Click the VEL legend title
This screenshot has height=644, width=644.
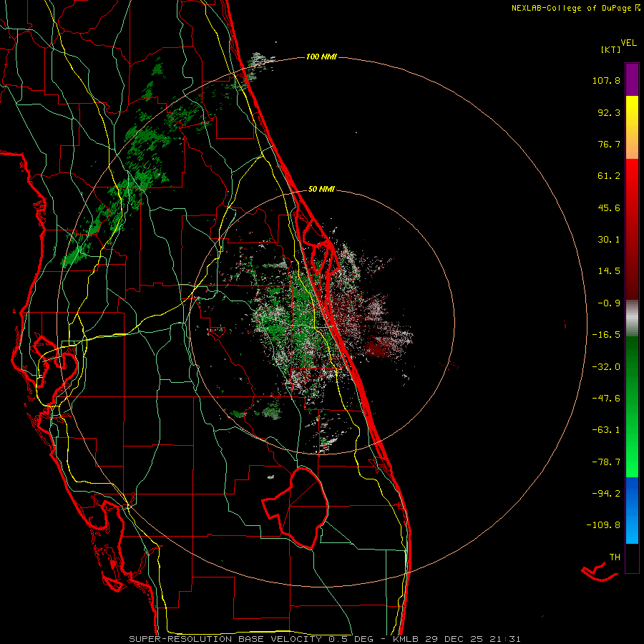pyautogui.click(x=628, y=43)
